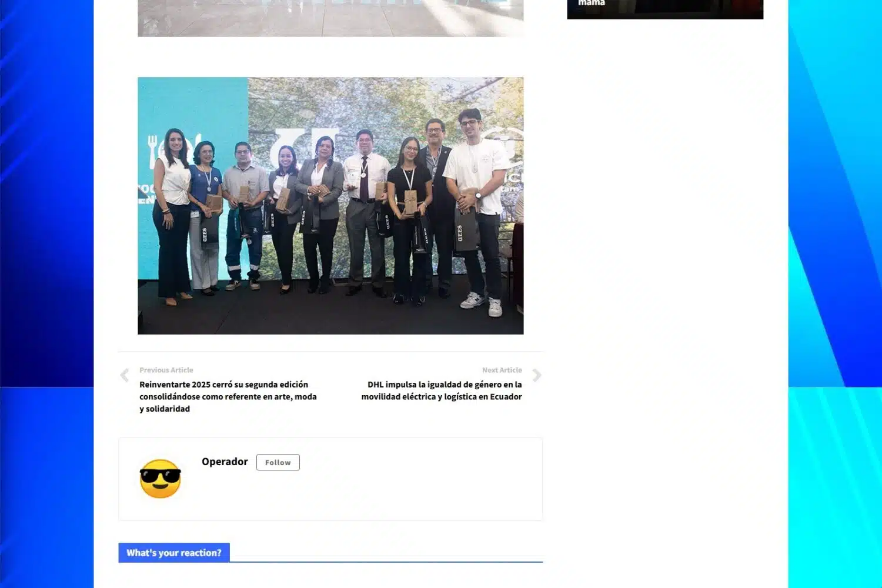
Task: Select the "Next Article" label
Action: point(502,370)
